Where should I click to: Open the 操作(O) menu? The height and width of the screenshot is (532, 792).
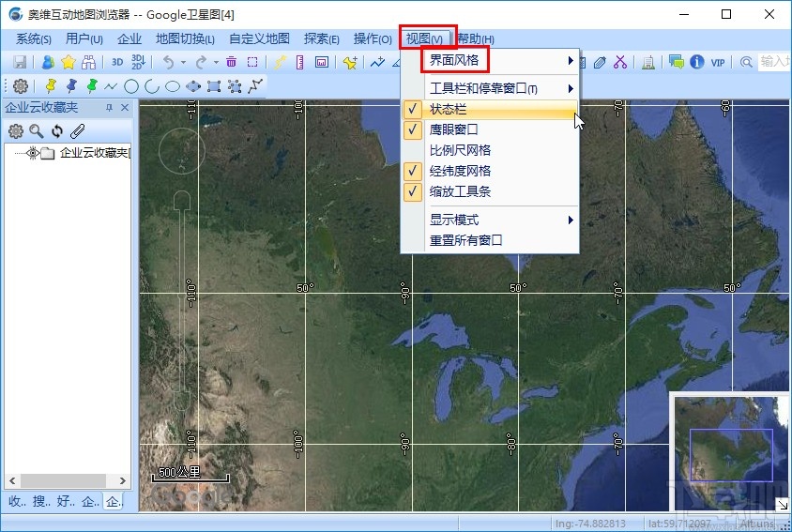pyautogui.click(x=373, y=38)
